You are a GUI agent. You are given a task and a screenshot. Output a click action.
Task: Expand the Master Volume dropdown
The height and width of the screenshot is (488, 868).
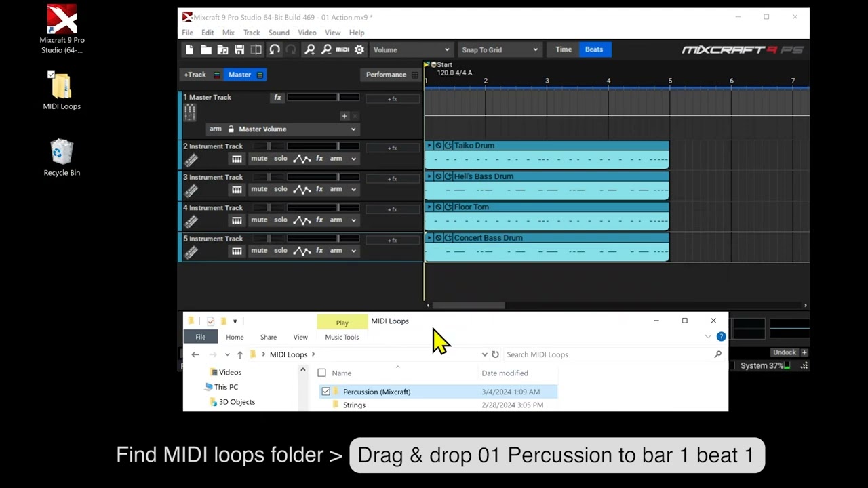(x=353, y=129)
